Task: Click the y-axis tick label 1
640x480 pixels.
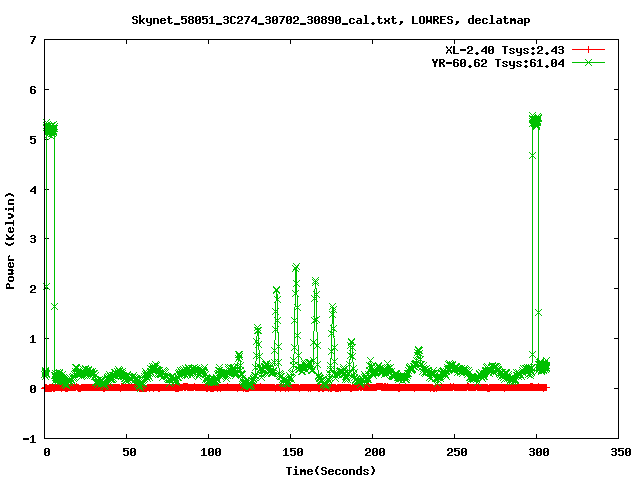Action: click(x=33, y=339)
